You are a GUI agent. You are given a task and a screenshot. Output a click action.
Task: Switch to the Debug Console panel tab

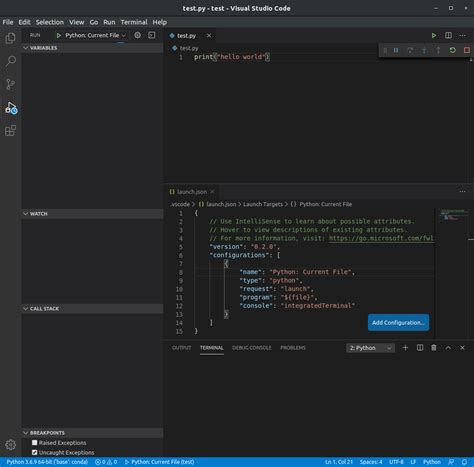click(x=252, y=348)
